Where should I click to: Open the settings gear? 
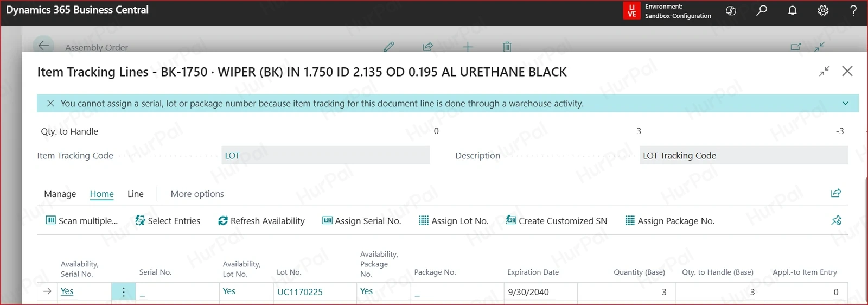coord(823,10)
